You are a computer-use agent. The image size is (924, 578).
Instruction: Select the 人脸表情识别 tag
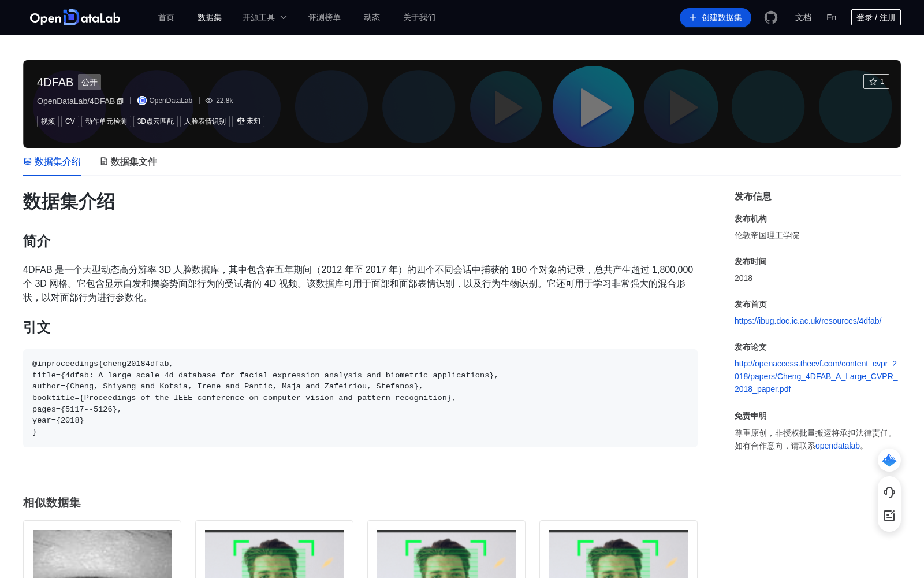point(205,121)
